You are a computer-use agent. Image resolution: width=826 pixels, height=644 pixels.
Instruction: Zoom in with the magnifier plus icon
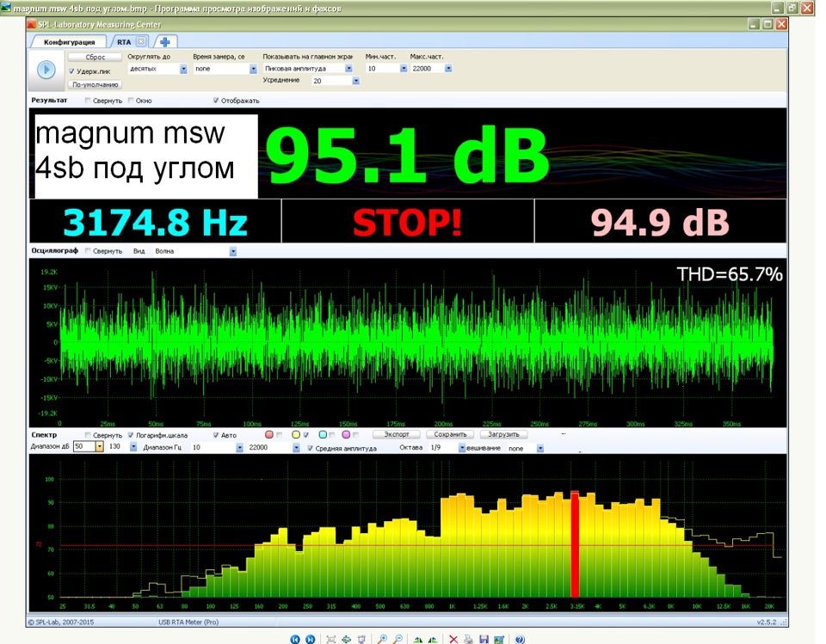click(382, 639)
